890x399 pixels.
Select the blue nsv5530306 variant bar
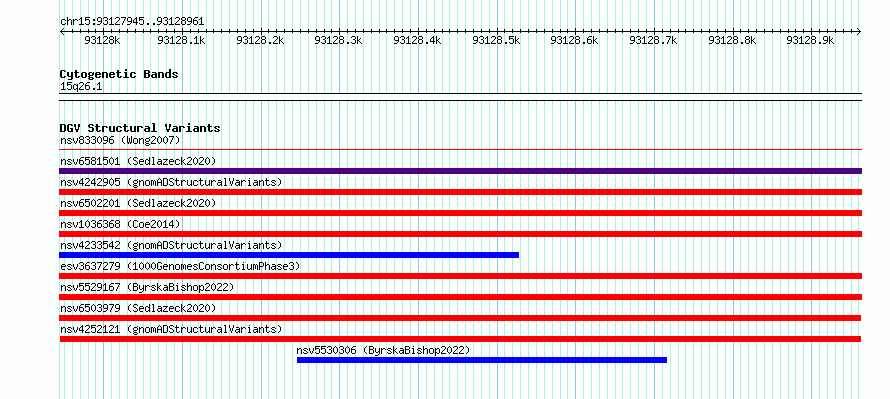[x=482, y=360]
